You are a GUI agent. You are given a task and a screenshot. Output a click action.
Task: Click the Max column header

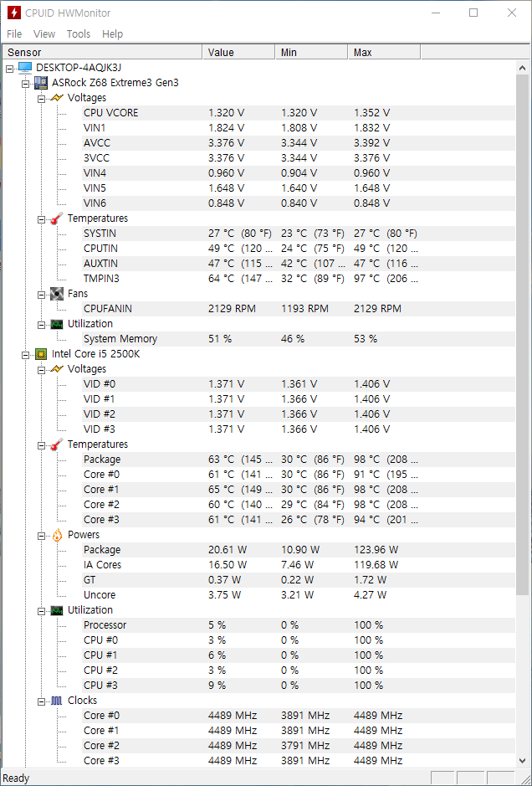coord(384,52)
